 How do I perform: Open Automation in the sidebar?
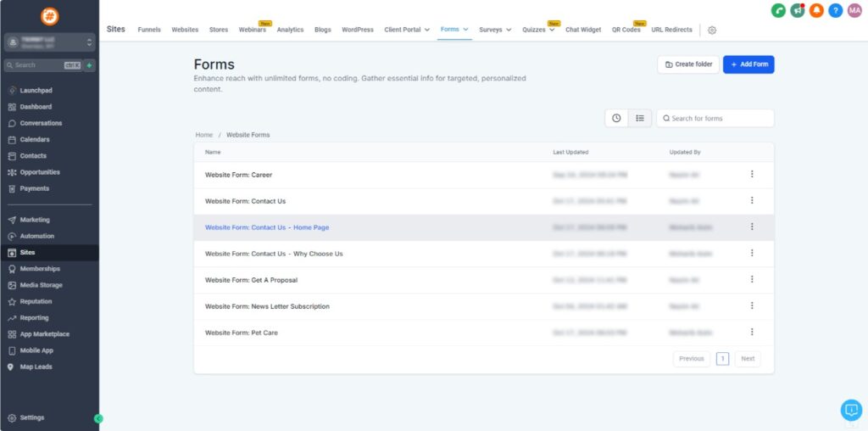(36, 236)
